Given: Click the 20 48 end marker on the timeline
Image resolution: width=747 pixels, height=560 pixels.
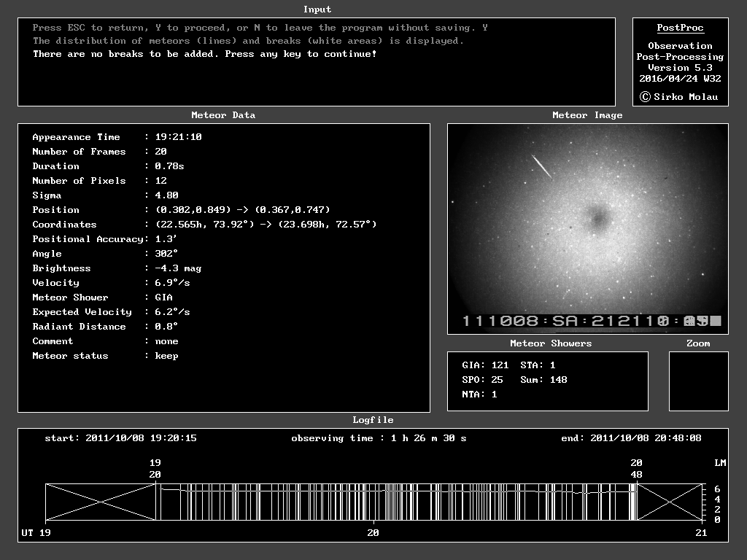Looking at the screenshot, I should [636, 468].
